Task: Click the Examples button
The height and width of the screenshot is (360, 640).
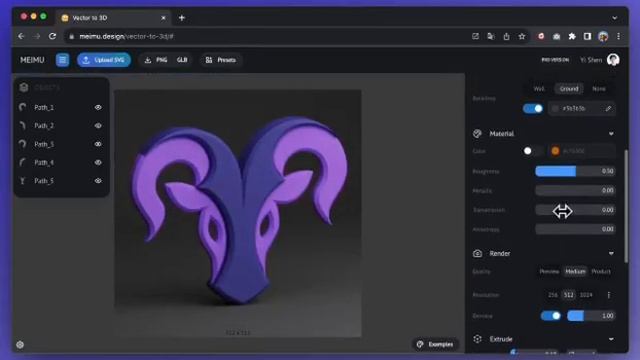Action: point(435,344)
